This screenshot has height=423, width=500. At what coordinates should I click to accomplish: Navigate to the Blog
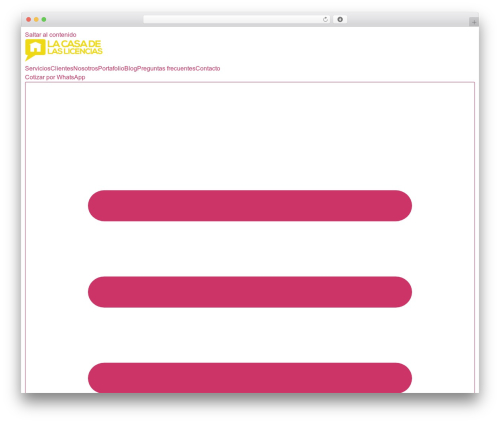(131, 68)
